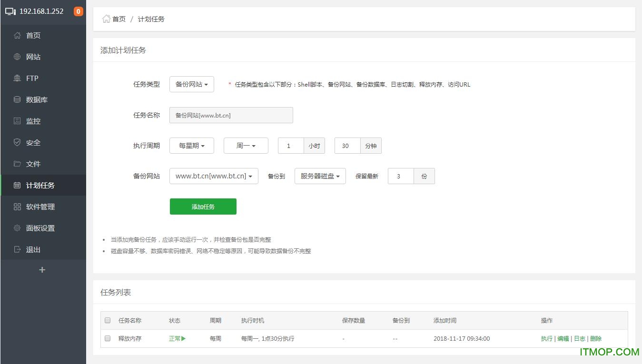Check the checkbox for 释放内存 task row
This screenshot has width=642, height=364.
[x=107, y=338]
